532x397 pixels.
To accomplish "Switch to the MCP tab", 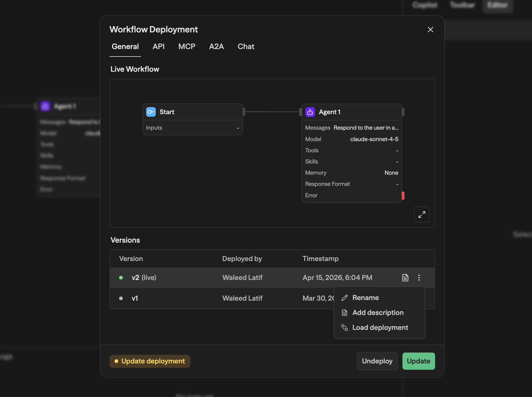I will click(187, 46).
